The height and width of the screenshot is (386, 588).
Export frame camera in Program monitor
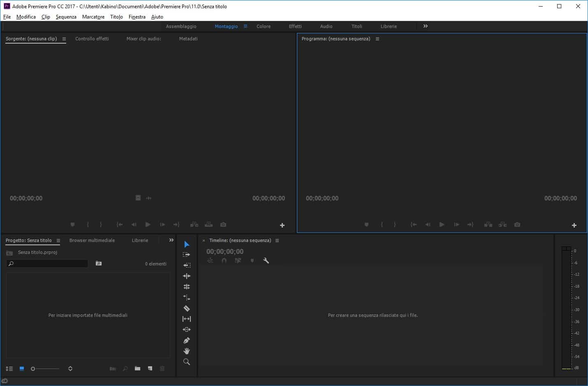pos(517,225)
